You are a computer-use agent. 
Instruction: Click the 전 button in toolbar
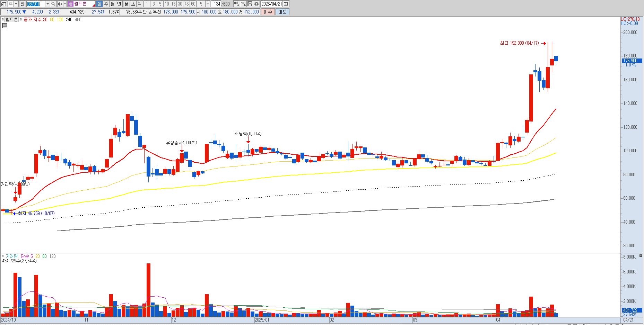(x=22, y=4)
